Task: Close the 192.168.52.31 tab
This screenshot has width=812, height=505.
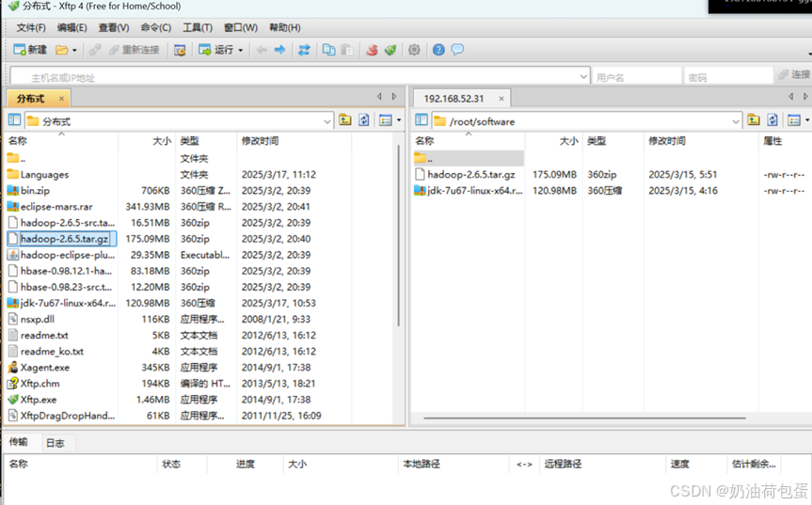Action: (x=502, y=99)
